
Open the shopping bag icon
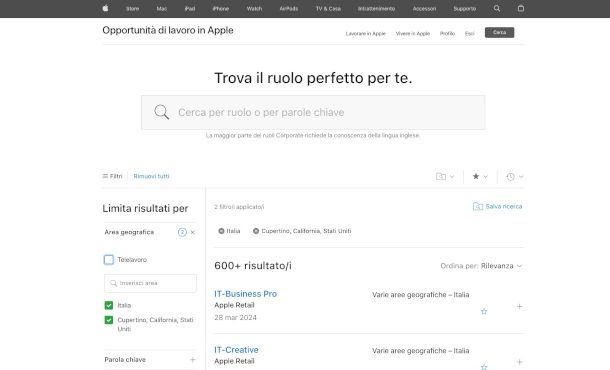(521, 8)
